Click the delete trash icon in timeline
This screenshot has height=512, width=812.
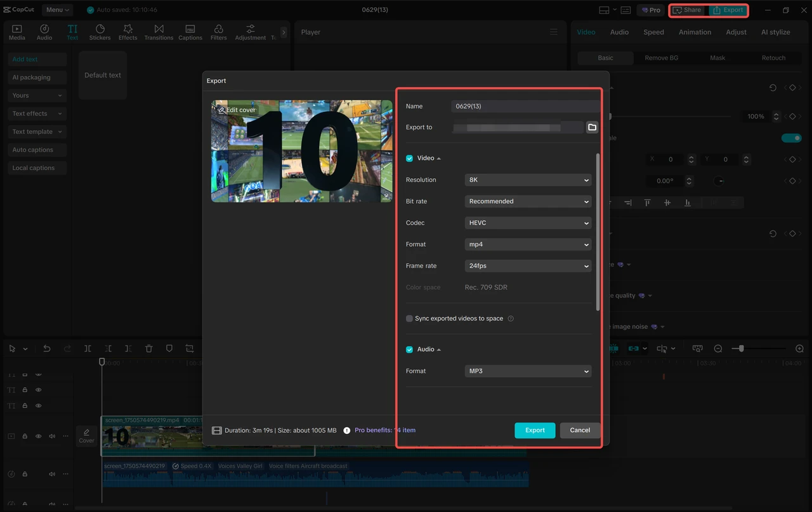(x=149, y=348)
